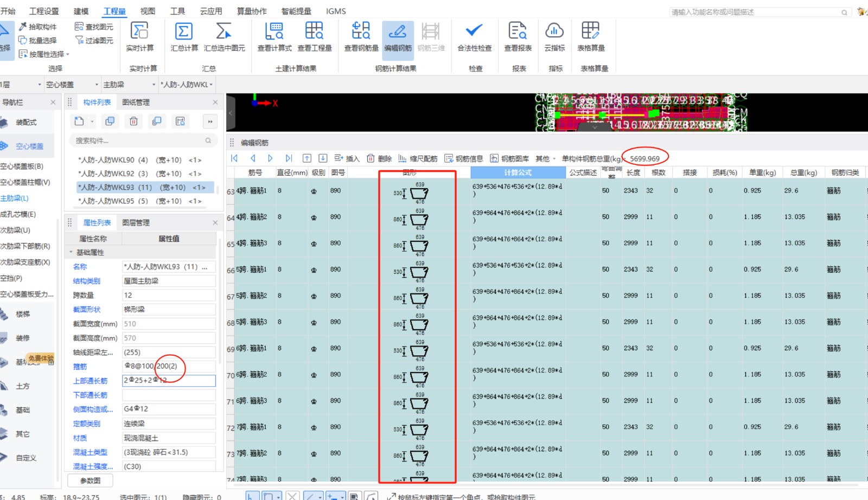The width and height of the screenshot is (868, 500).
Task: Click the 截面形状 property link
Action: point(87,309)
